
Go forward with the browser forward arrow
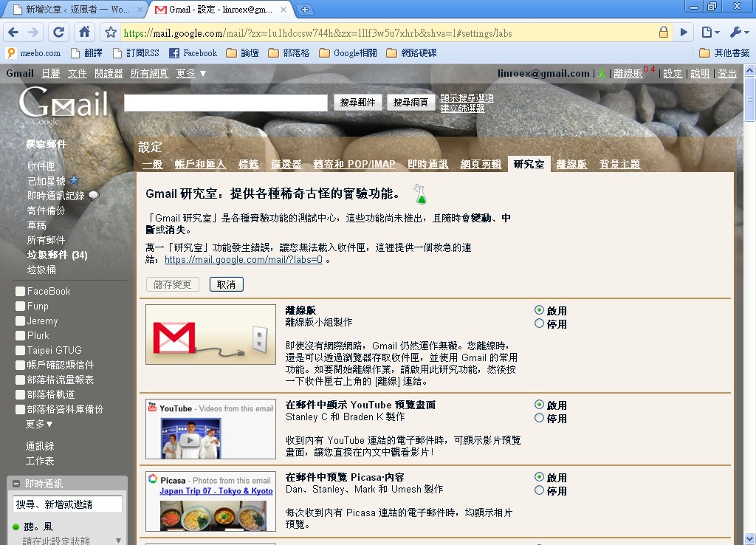pos(33,32)
